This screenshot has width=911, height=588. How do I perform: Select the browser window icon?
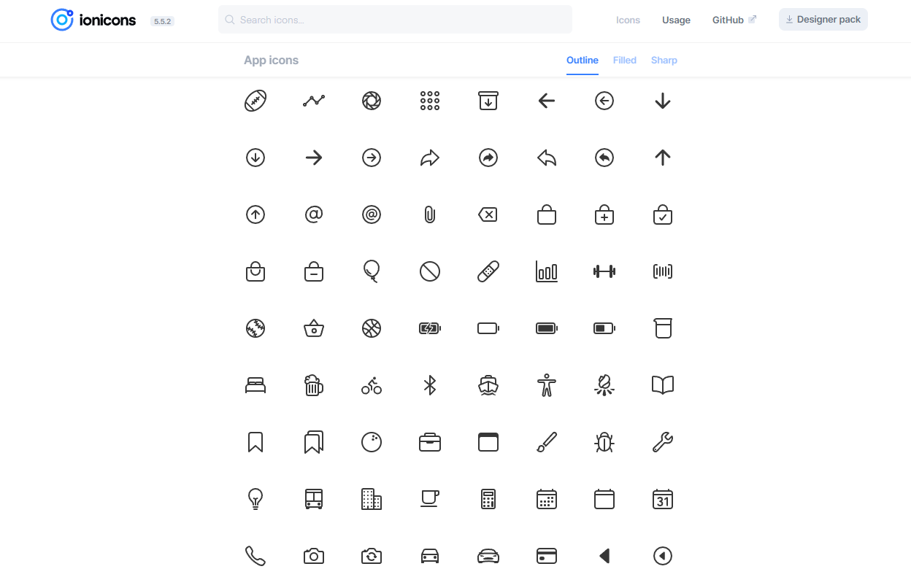coord(488,442)
